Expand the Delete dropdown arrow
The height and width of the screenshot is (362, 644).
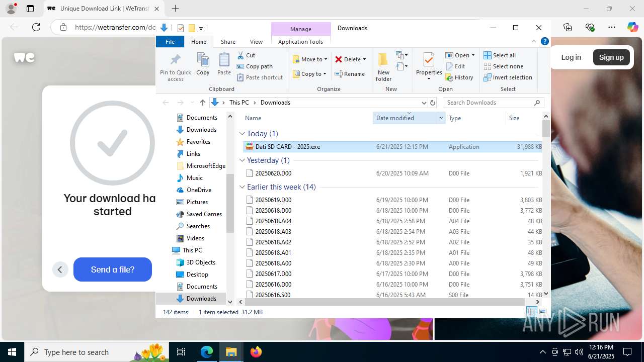point(364,59)
